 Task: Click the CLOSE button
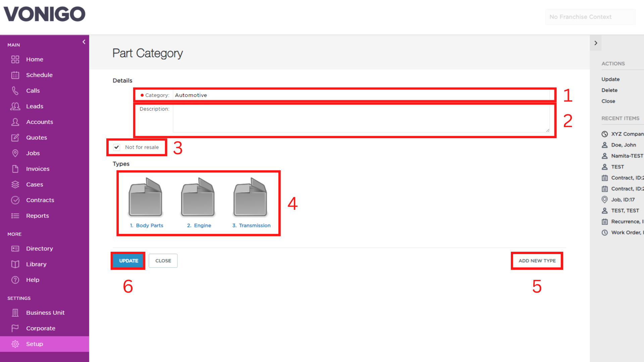tap(163, 261)
